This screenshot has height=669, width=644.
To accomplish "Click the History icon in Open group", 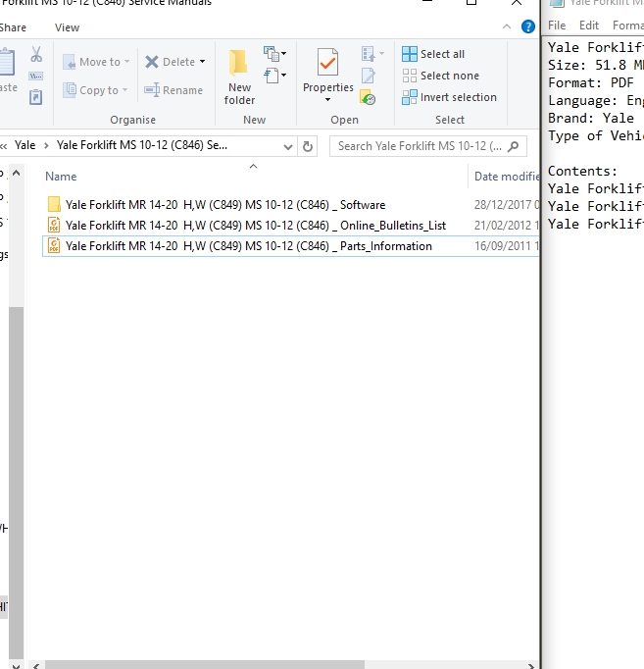I will tap(369, 97).
